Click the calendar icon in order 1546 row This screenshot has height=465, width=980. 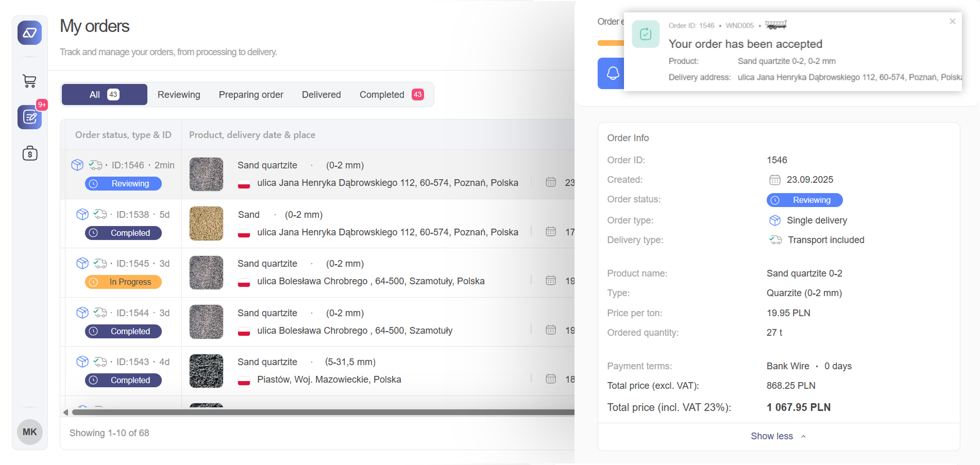point(551,182)
